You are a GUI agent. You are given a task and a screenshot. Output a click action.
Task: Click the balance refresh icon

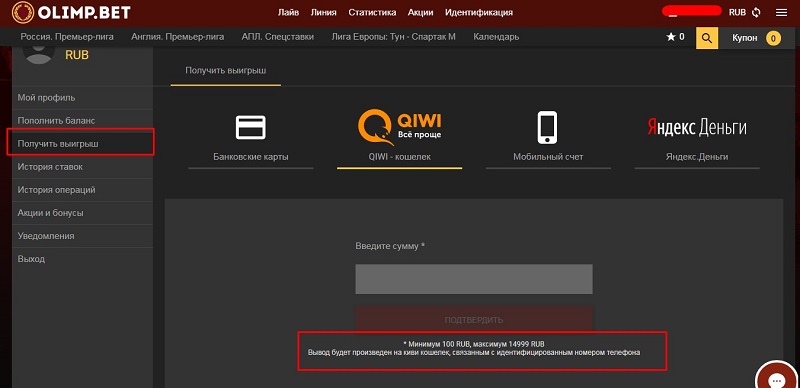click(756, 12)
